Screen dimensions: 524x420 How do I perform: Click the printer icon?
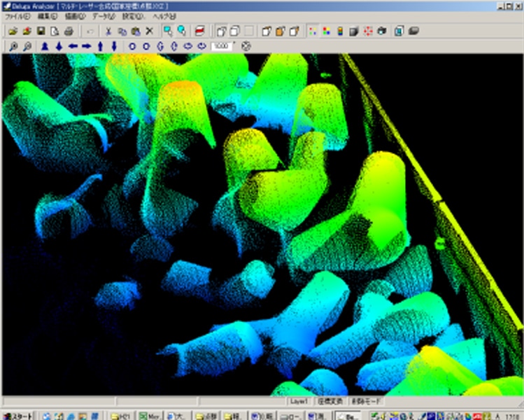click(x=69, y=31)
